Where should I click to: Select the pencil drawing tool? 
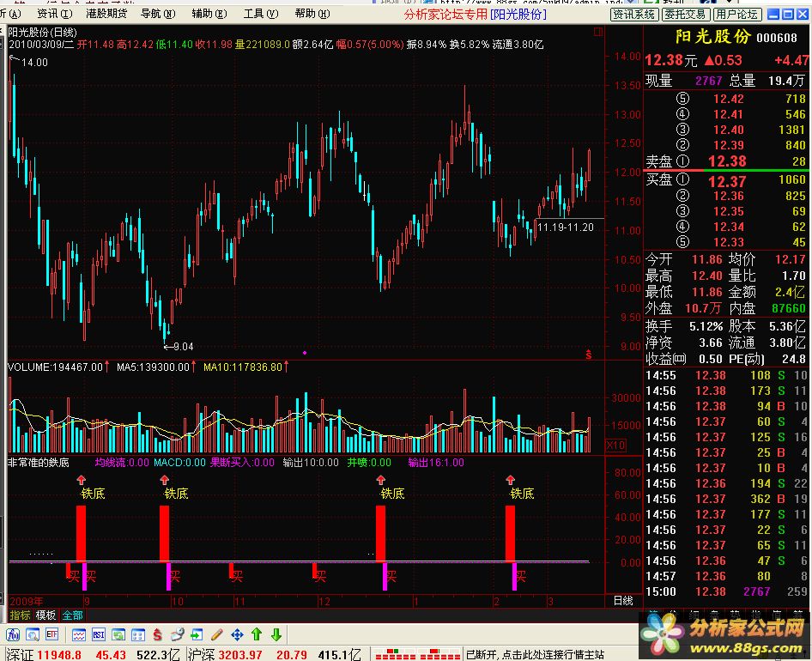[x=217, y=634]
